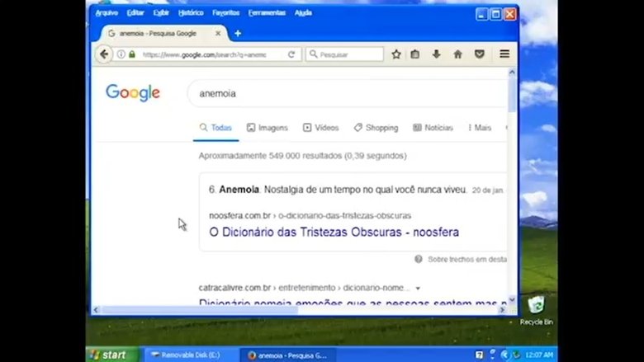Click the Google search box containing anemoia
Screen dimensions: 644x362
point(347,93)
